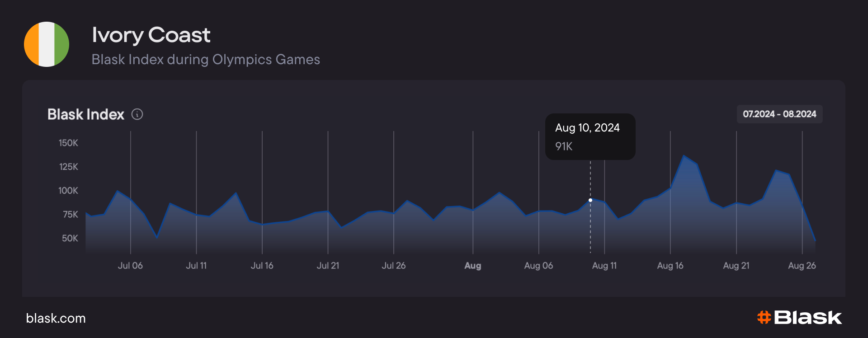
Task: Click the Aug 10 data point marker
Action: tap(590, 200)
